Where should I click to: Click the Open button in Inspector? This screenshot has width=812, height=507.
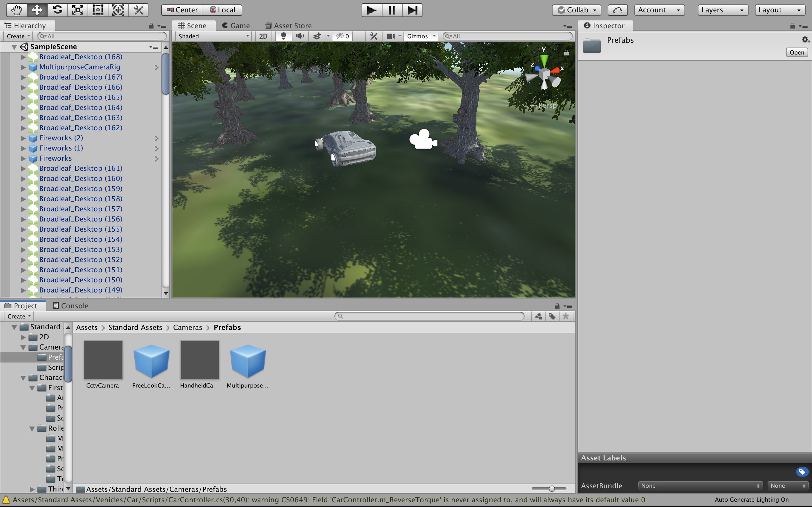click(x=796, y=52)
